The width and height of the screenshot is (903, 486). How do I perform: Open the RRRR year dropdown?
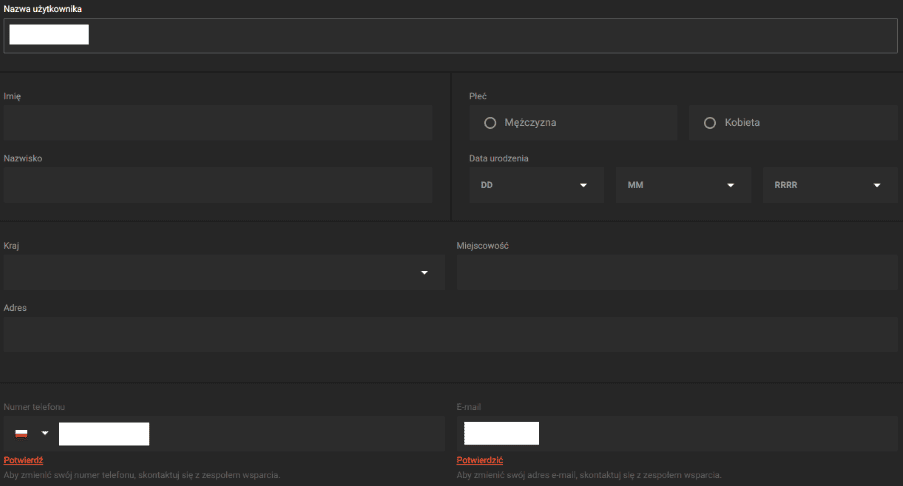click(829, 185)
